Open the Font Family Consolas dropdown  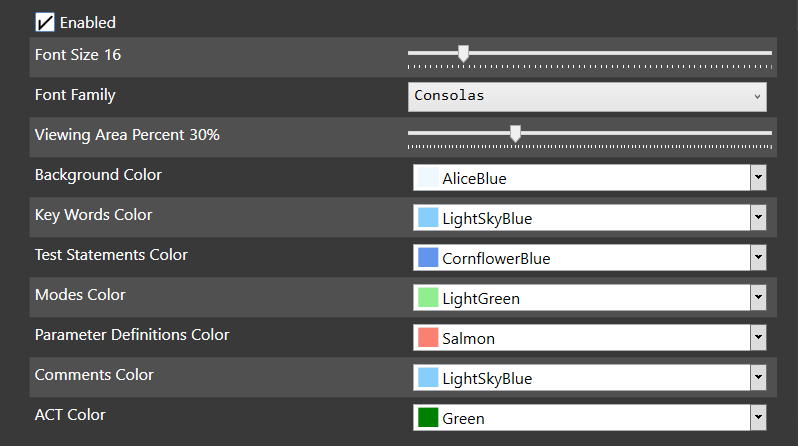point(587,96)
